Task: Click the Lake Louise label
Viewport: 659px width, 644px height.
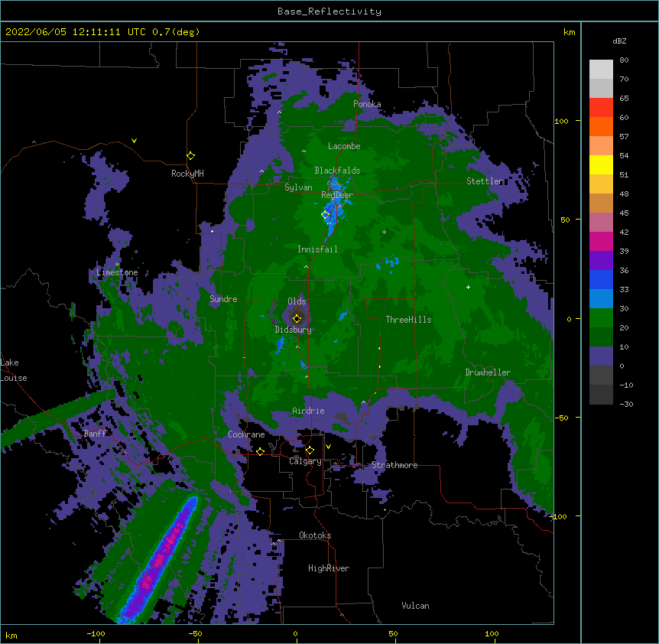Action: tap(14, 370)
